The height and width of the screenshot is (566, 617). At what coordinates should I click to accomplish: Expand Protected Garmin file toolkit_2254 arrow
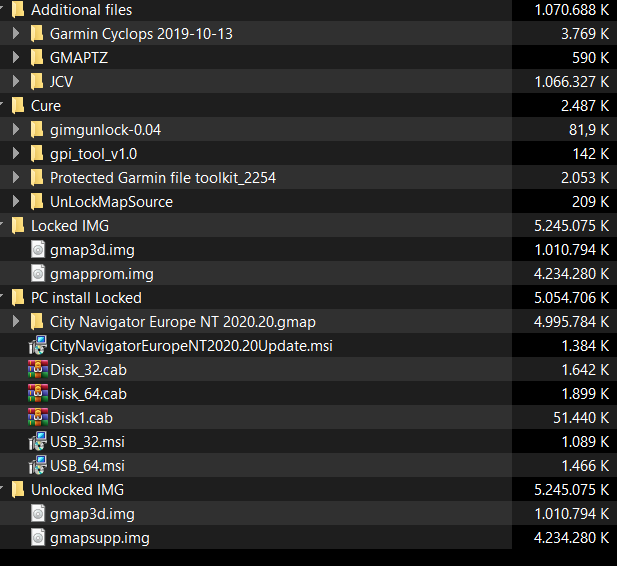click(x=16, y=178)
